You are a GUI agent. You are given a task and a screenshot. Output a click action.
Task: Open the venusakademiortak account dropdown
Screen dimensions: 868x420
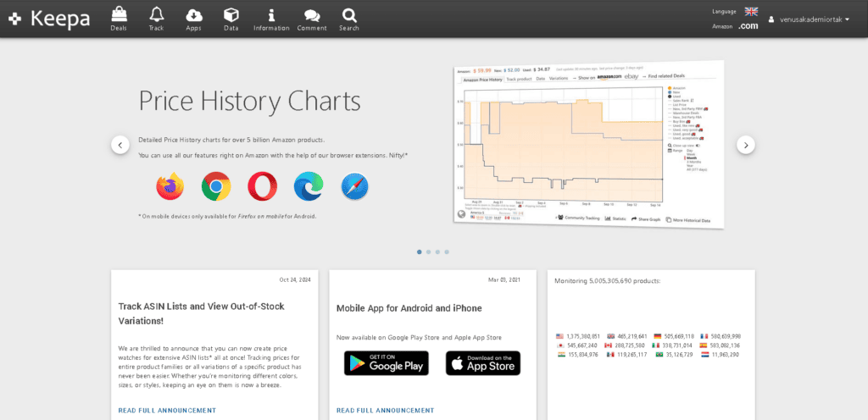tap(809, 19)
